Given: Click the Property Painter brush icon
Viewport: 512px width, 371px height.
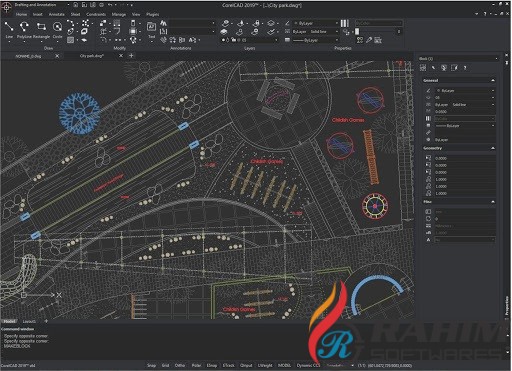Looking at the screenshot, I should click(x=369, y=40).
